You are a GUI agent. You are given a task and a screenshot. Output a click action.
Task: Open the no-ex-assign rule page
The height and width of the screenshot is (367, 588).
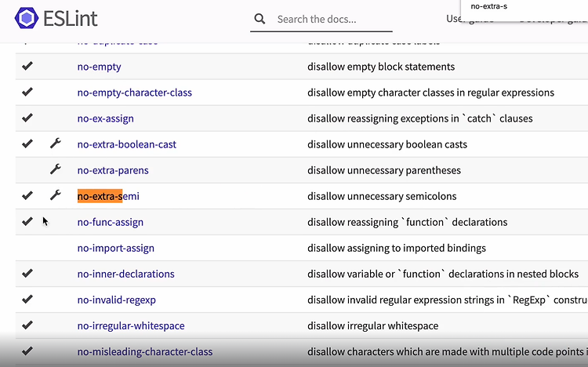(105, 118)
